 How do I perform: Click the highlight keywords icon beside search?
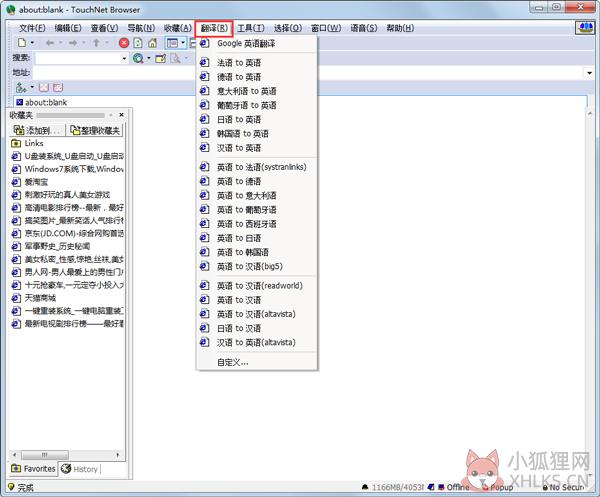pos(161,58)
